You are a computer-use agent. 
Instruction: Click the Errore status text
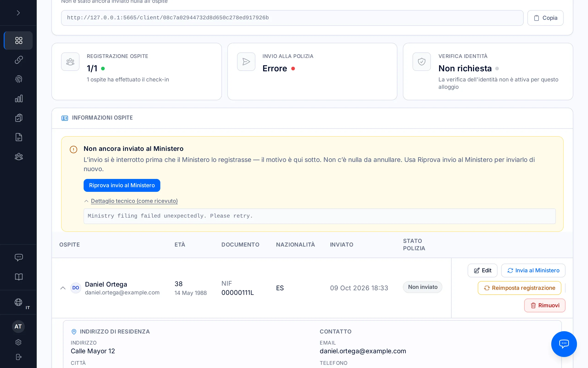pos(274,68)
